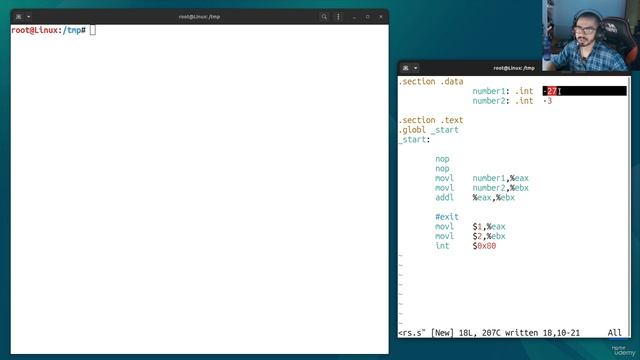The image size is (640, 360).
Task: Click the '_start:' label line
Action: pyautogui.click(x=415, y=140)
